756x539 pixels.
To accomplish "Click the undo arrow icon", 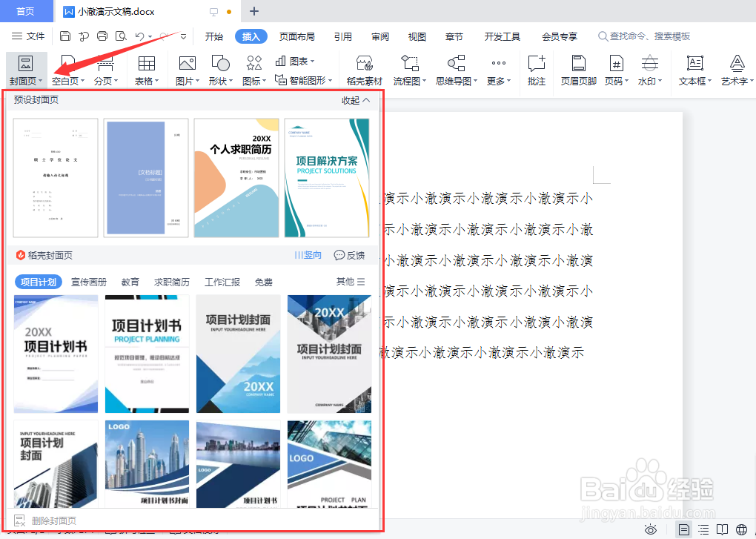I will click(x=140, y=36).
